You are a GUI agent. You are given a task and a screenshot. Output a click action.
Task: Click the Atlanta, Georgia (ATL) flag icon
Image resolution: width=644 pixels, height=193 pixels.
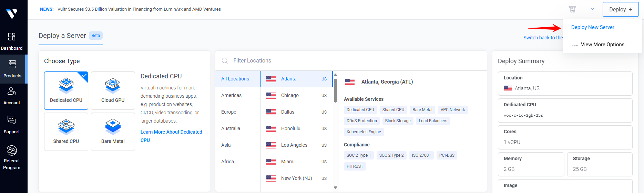(350, 82)
